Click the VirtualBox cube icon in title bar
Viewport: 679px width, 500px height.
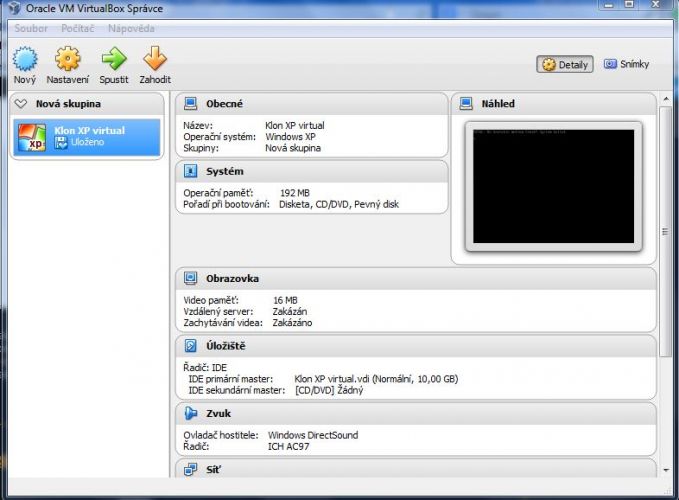coord(14,8)
